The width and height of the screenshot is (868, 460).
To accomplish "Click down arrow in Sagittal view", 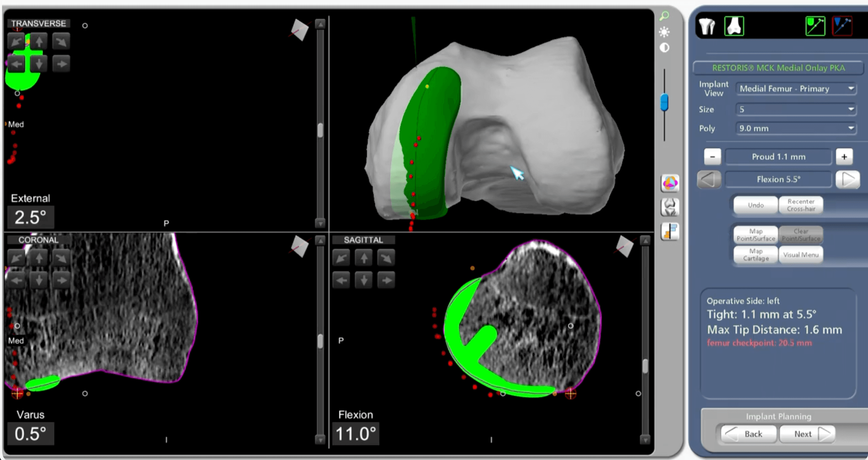I will click(364, 280).
